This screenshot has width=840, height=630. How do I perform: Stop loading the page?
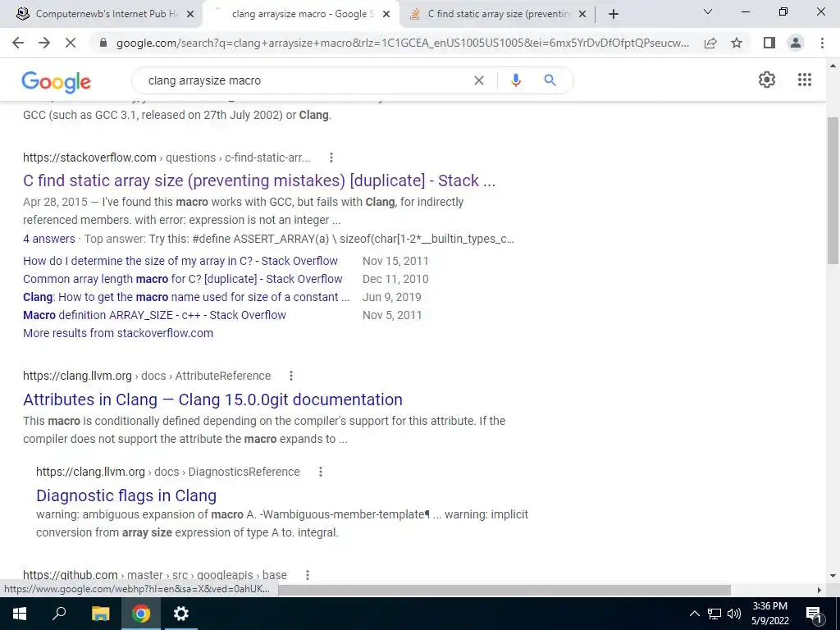point(71,43)
